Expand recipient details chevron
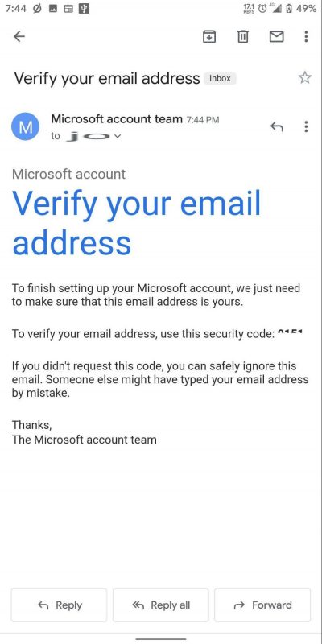This screenshot has height=644, width=322. [118, 136]
